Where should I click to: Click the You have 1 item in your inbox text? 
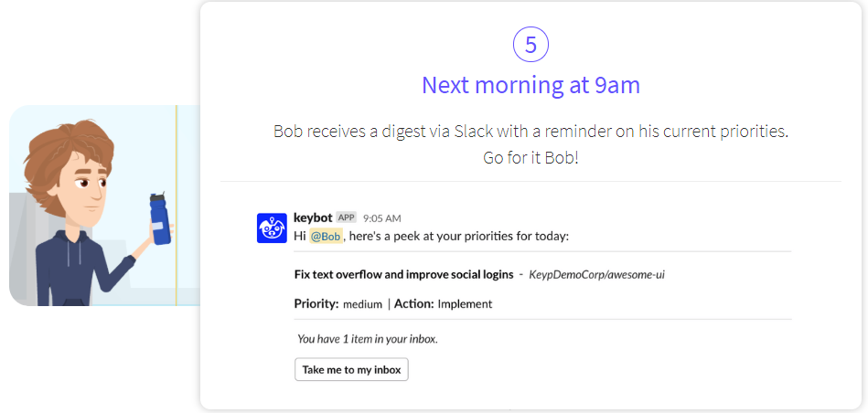click(368, 339)
